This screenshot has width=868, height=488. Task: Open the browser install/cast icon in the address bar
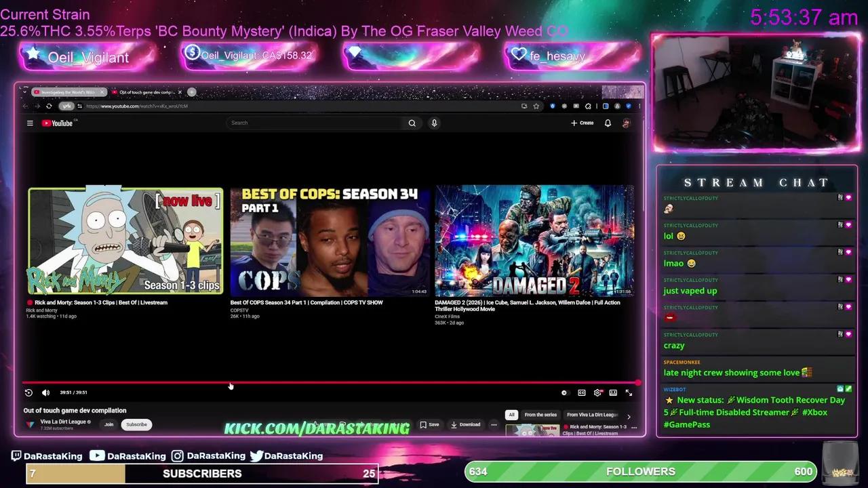click(524, 106)
